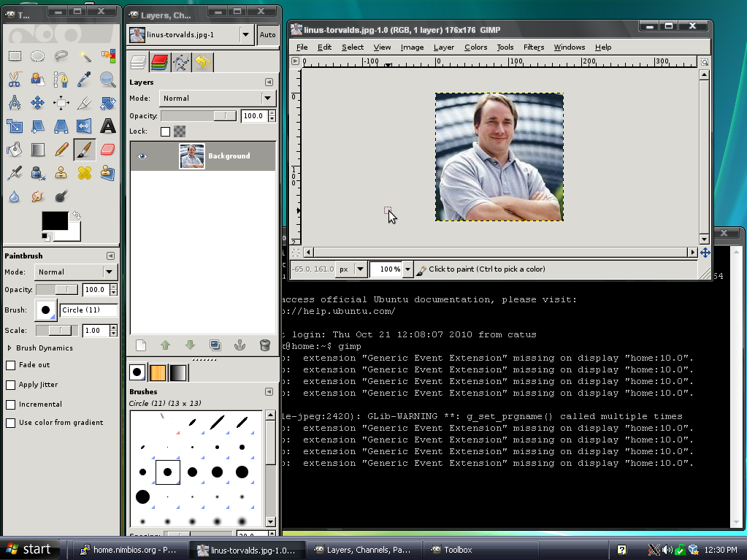Open the zoom percentage dropdown

point(407,269)
